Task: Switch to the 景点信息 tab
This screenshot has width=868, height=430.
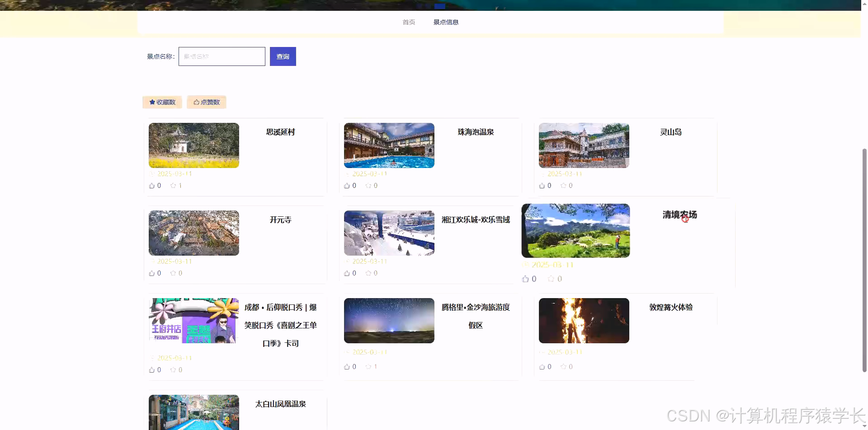Action: (446, 22)
